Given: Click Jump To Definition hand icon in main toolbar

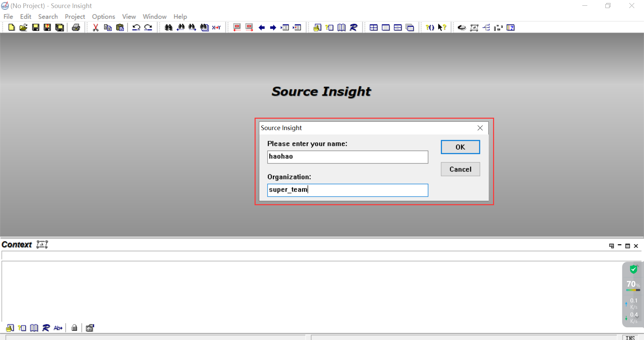Looking at the screenshot, I should click(317, 27).
